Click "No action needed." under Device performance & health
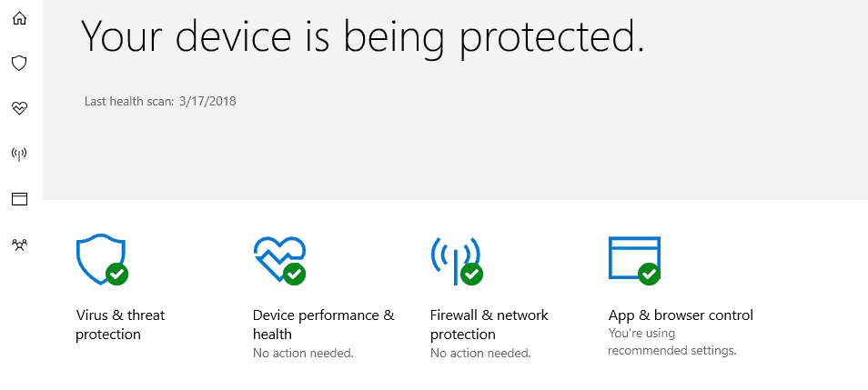The image size is (868, 390). pyautogui.click(x=303, y=353)
